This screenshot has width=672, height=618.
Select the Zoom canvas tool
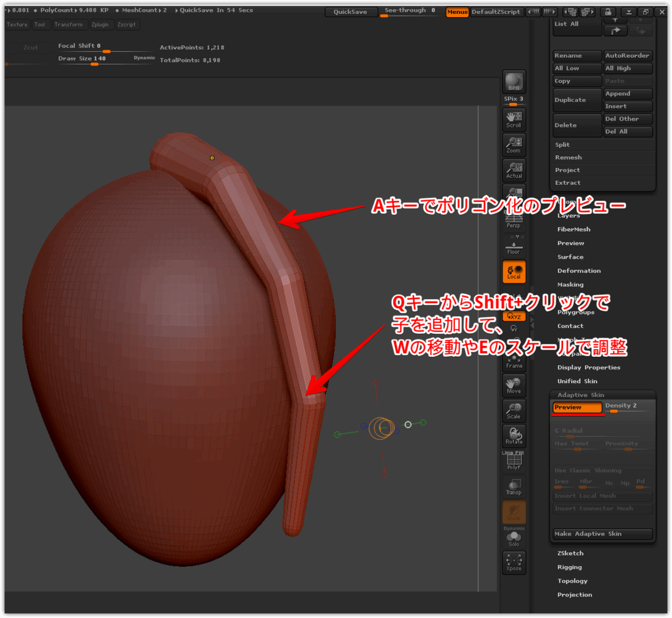pos(514,145)
